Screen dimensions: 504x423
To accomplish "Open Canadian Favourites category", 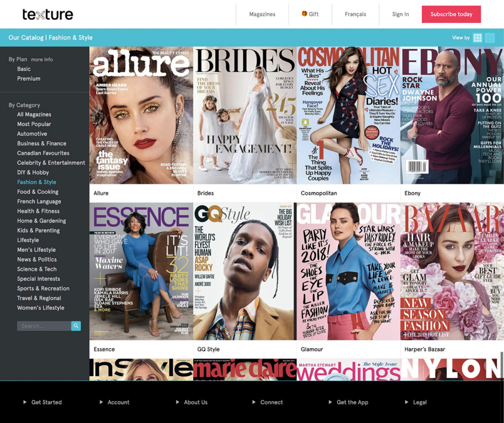I will [x=43, y=153].
